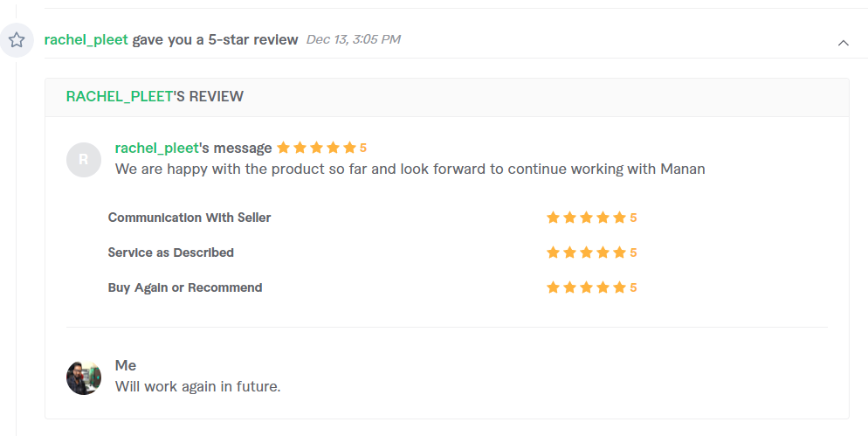The height and width of the screenshot is (436, 868).
Task: Click Buy Again or Recommend star rating
Action: tap(591, 287)
